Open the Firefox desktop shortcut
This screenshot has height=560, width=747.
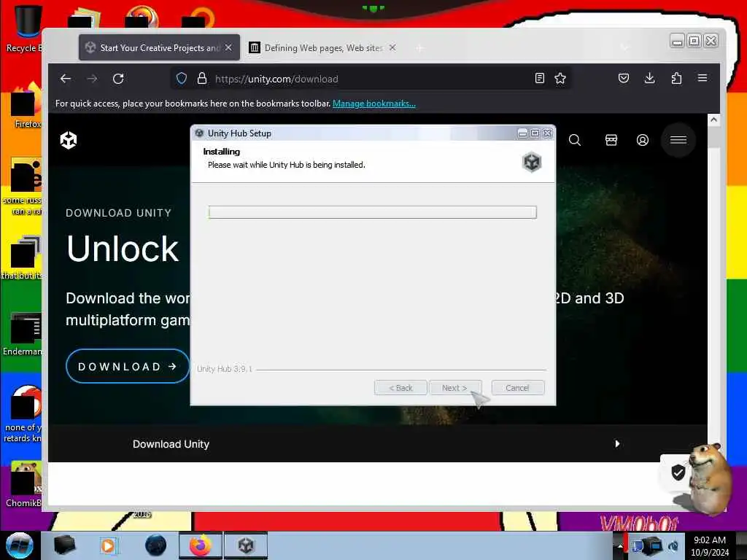[x=27, y=106]
